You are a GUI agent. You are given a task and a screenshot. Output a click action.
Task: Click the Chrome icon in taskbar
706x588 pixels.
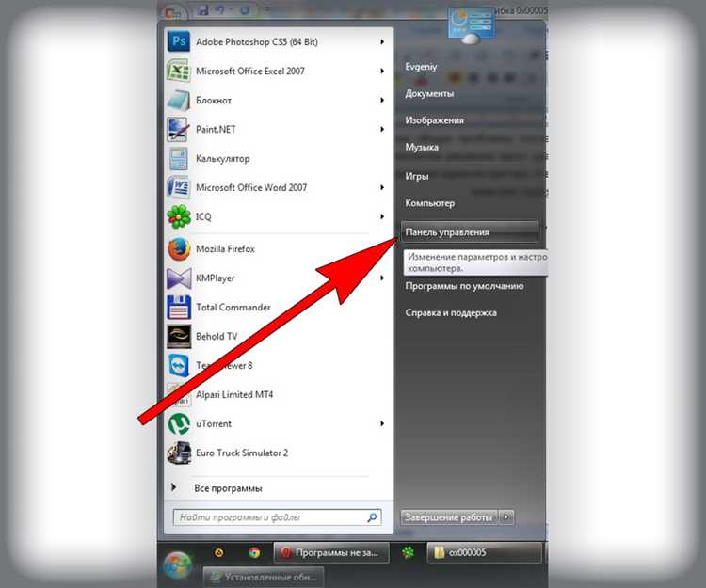coord(254,552)
